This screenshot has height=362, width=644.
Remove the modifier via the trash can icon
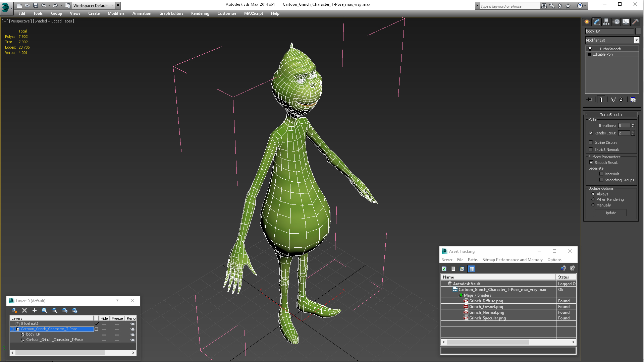click(621, 100)
